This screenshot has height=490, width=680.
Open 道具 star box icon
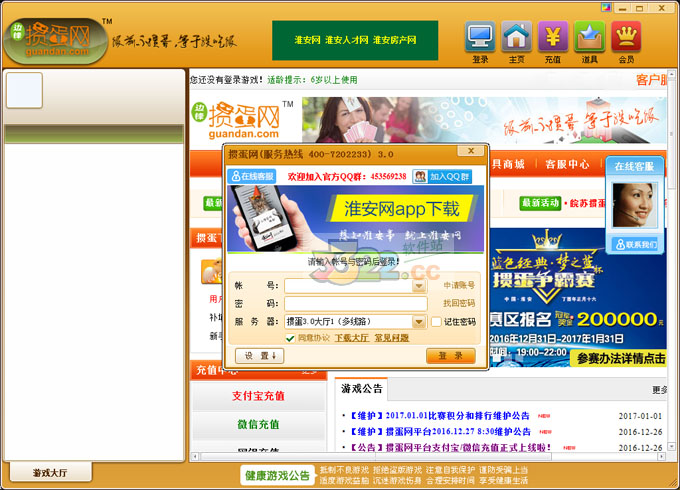point(589,42)
